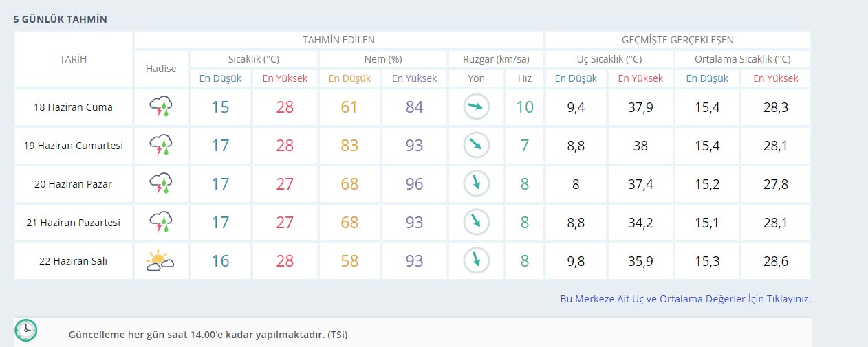Click the wind direction icon for 22 Haziran

(476, 261)
